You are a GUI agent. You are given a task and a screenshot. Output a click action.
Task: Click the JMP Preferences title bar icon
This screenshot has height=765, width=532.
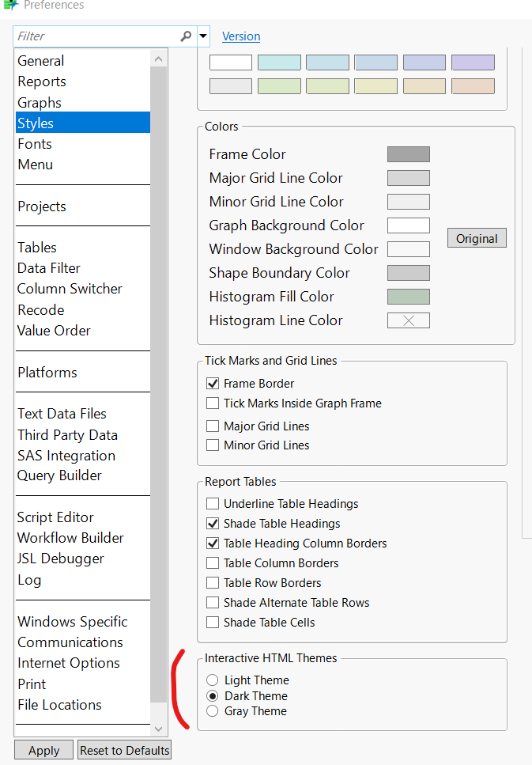11,6
